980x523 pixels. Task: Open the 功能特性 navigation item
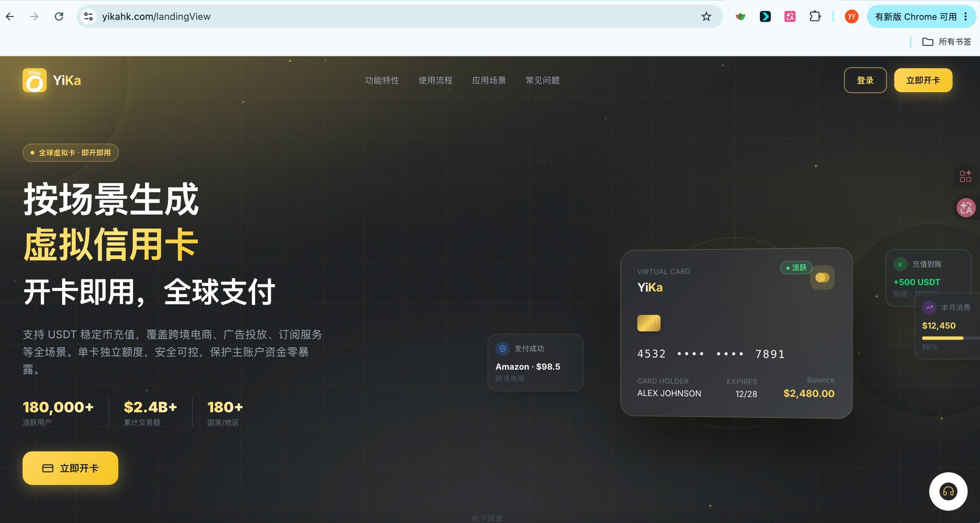pyautogui.click(x=382, y=80)
